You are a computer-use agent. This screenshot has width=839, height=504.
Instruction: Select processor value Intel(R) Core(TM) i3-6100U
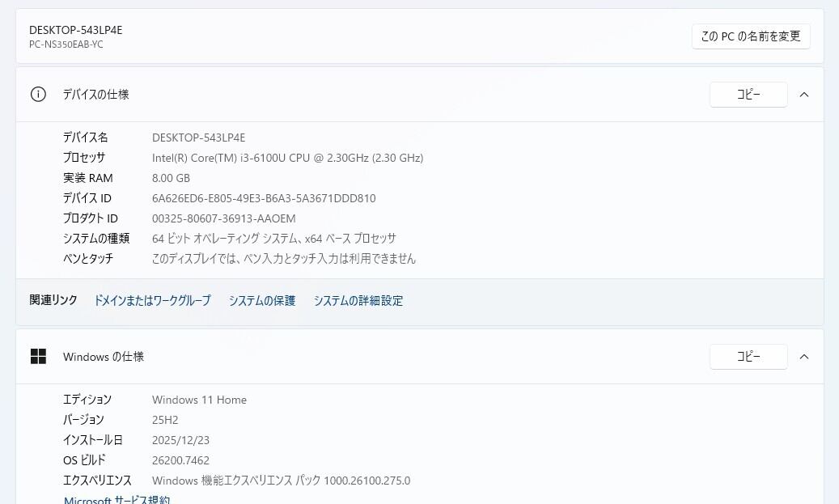pos(288,159)
